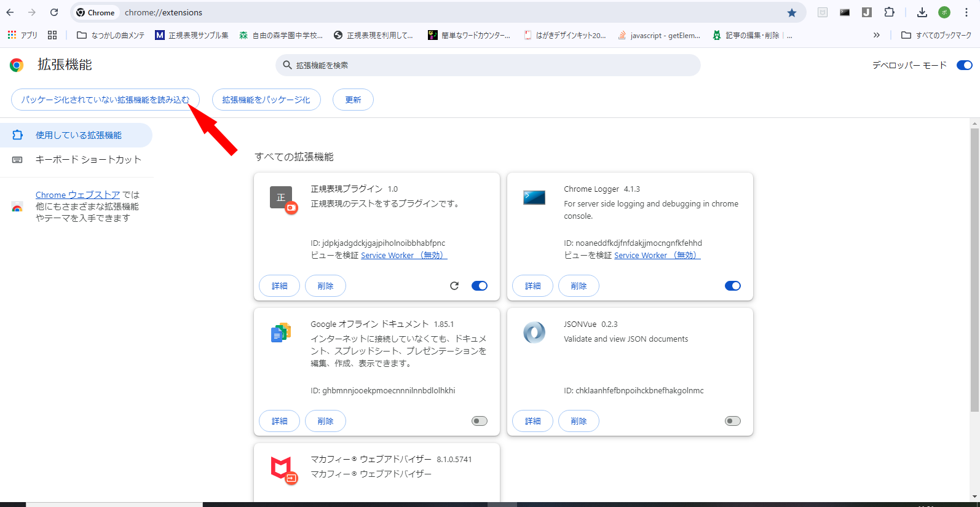Viewport: 980px width, 507px height.
Task: Toggle デベロッパー モード off
Action: [x=965, y=65]
